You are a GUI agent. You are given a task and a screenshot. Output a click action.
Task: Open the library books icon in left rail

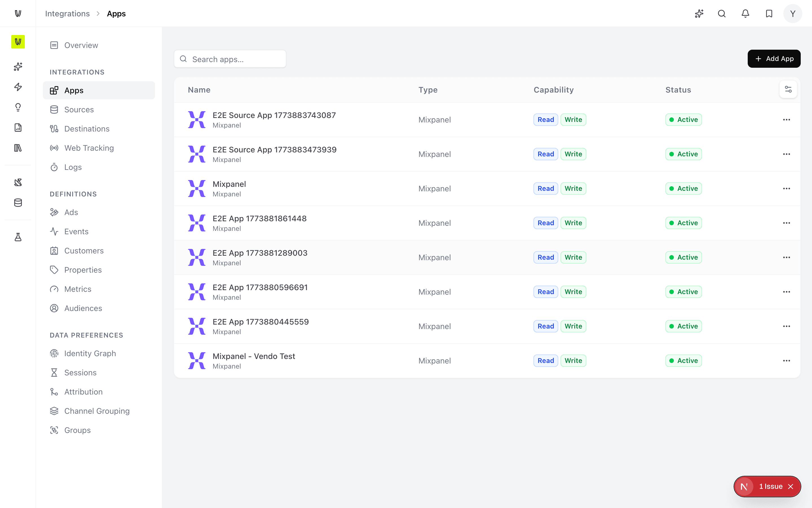[x=18, y=148]
